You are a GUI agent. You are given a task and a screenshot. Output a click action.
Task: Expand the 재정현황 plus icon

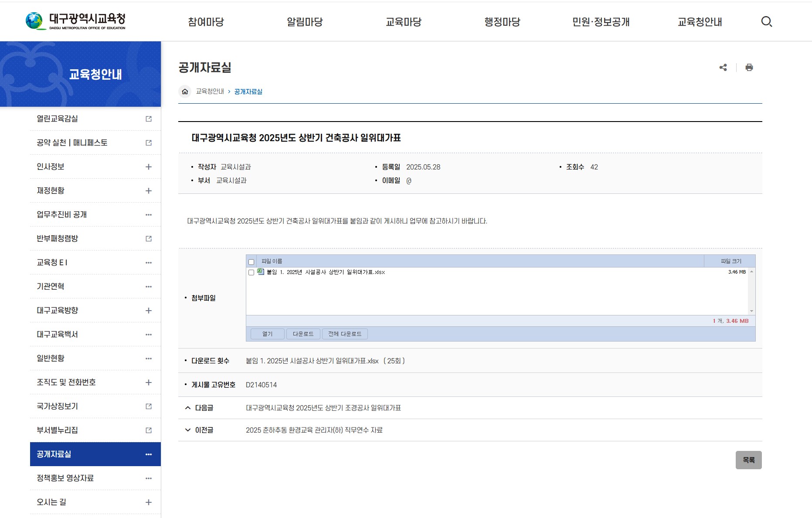pyautogui.click(x=149, y=191)
